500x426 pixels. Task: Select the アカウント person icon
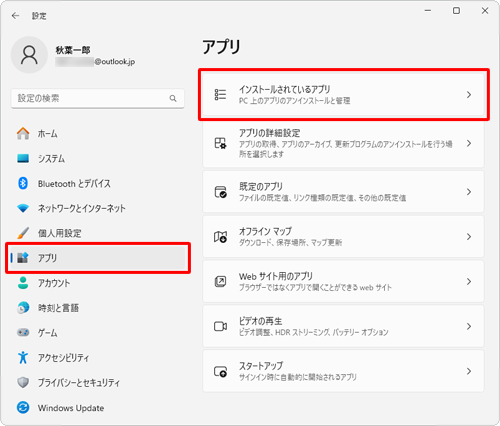[23, 283]
